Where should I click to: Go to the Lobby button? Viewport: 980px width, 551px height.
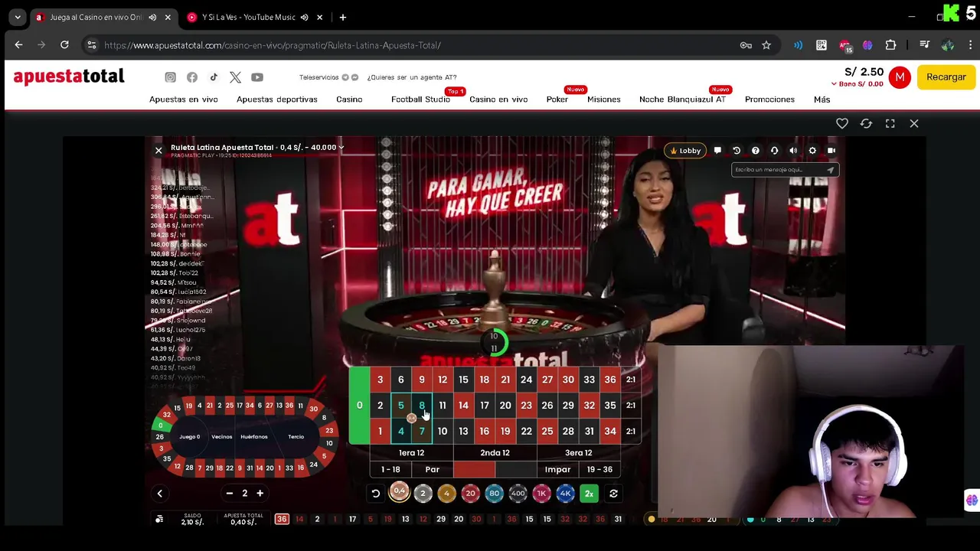686,151
